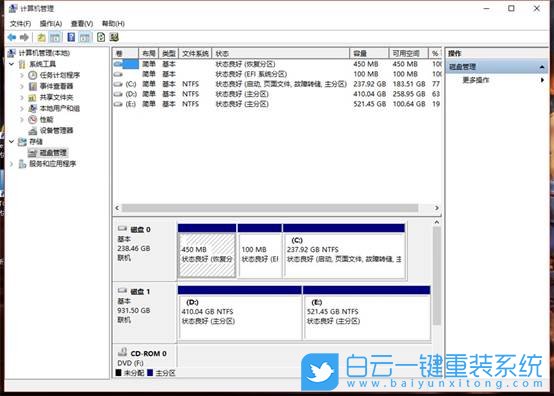Collapse the 存储 tree branch arrow
This screenshot has width=554, height=396.
[x=12, y=142]
